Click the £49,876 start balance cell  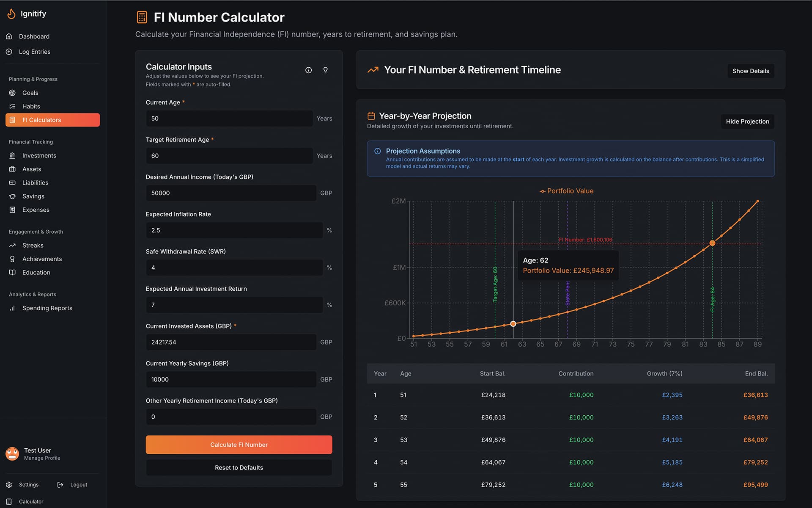coord(493,440)
